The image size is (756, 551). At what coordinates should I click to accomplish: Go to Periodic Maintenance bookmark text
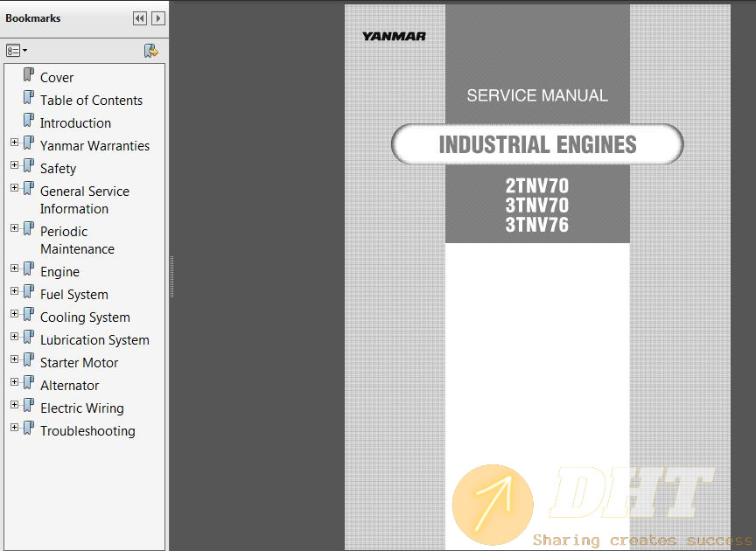pos(78,240)
